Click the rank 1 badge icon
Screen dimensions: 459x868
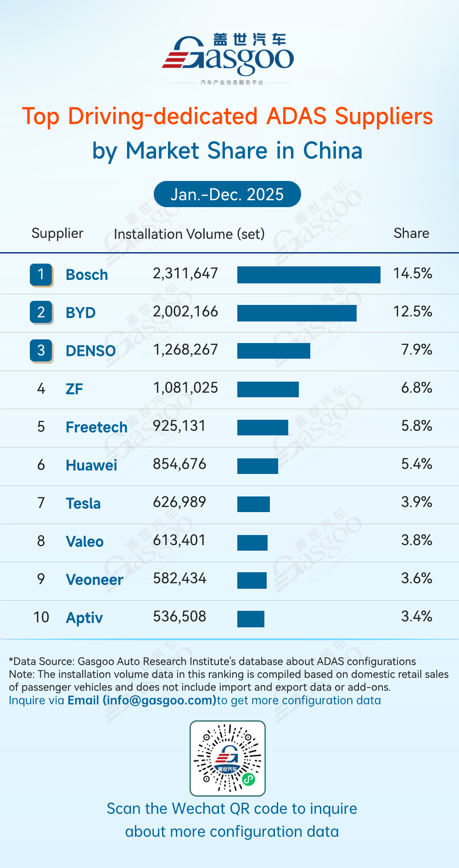pos(41,275)
